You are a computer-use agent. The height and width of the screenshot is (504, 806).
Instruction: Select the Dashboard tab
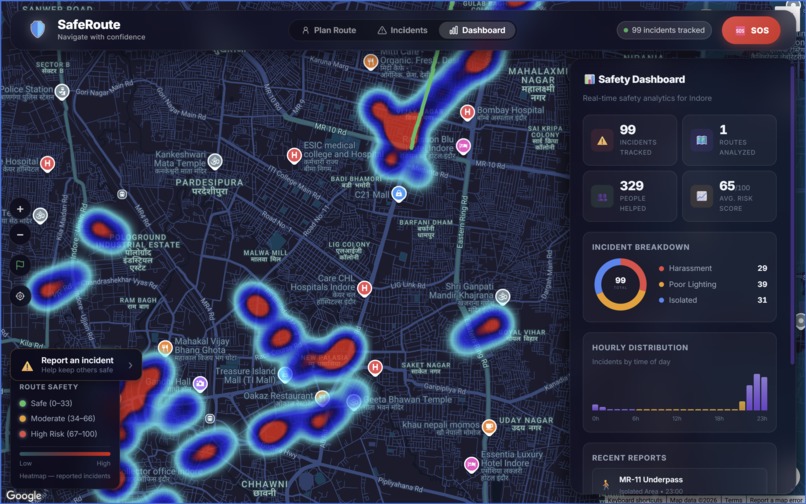[x=477, y=30]
